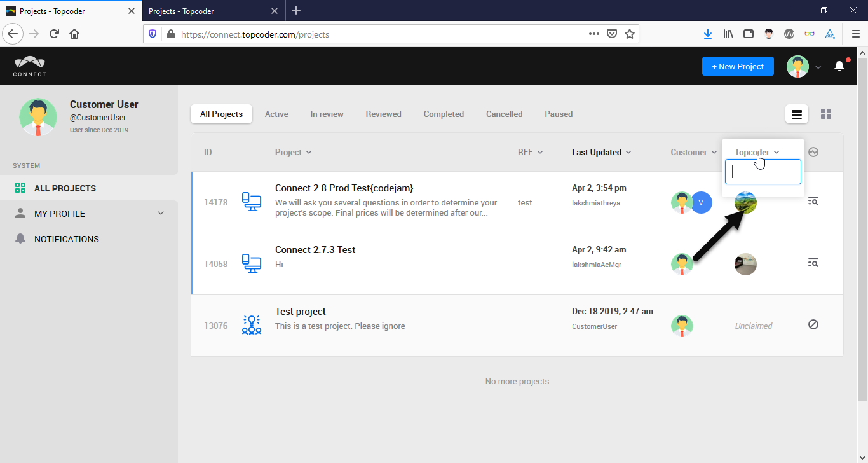Click the page vertical scrollbar
The width and height of the screenshot is (868, 463).
click(x=862, y=229)
